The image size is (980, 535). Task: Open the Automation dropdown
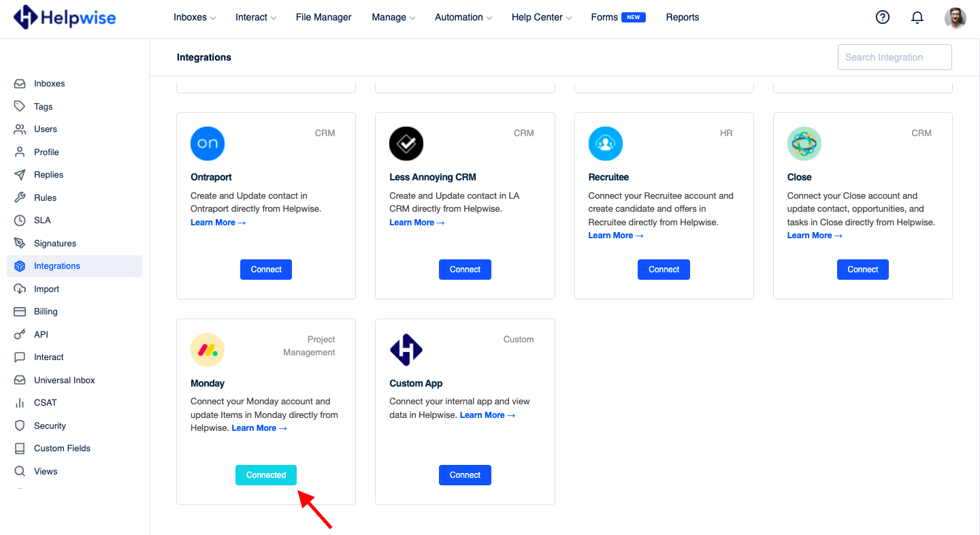[463, 17]
